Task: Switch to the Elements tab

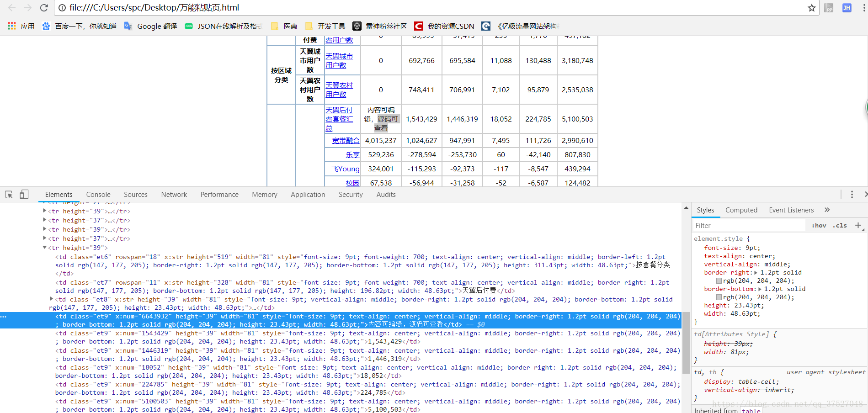Action: [x=59, y=195]
